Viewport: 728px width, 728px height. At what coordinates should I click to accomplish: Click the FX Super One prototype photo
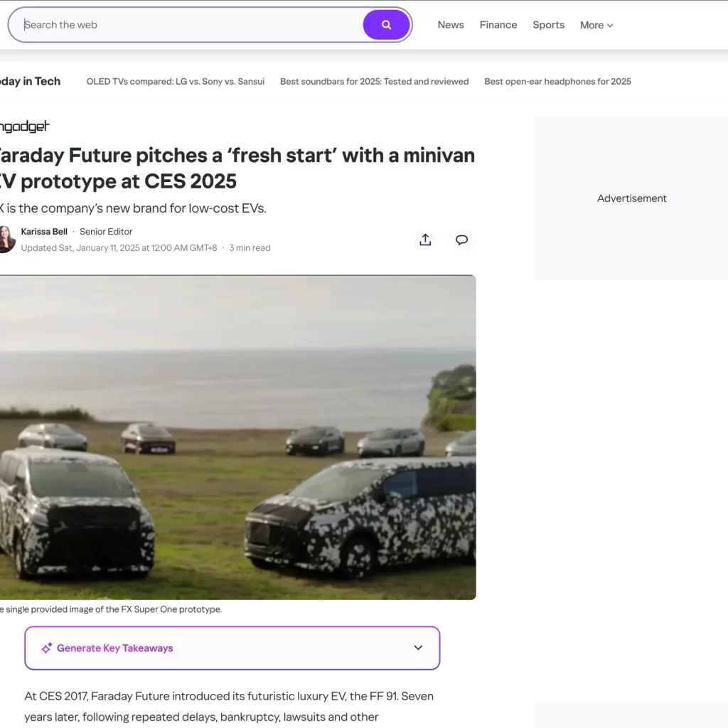click(x=237, y=437)
